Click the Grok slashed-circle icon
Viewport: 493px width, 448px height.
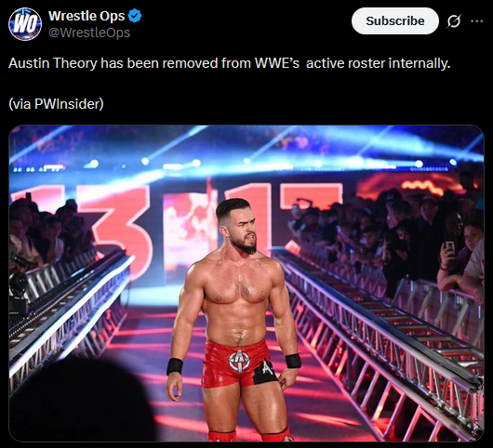point(454,21)
